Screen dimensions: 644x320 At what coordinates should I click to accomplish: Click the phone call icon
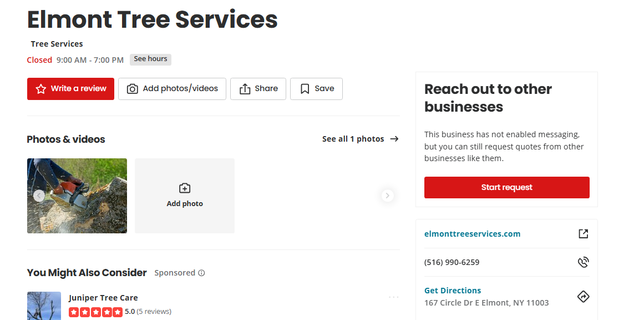[583, 262]
